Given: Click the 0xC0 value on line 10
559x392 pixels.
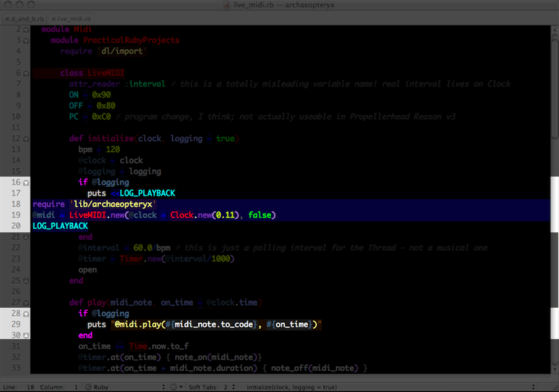Looking at the screenshot, I should point(101,117).
